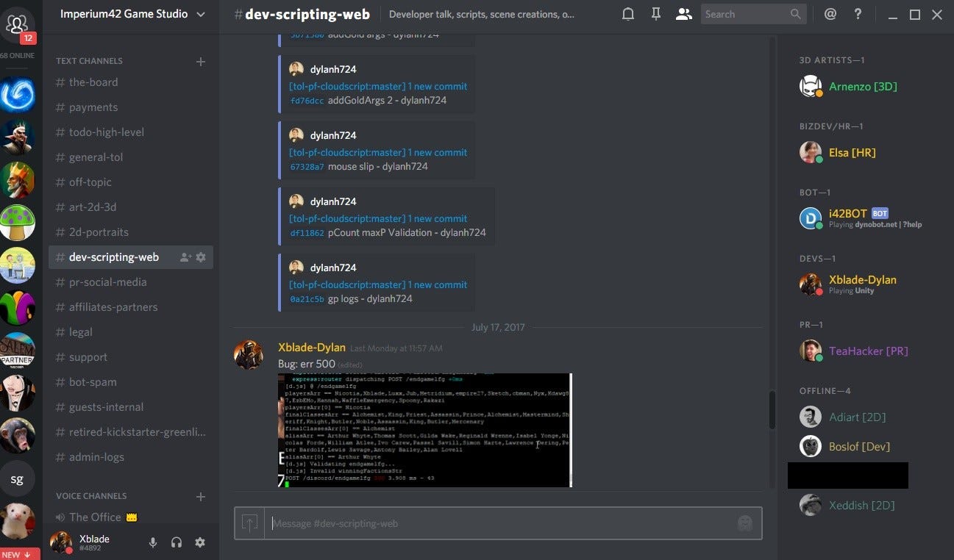The width and height of the screenshot is (954, 560).
Task: Create a new voice channel with plus icon
Action: (x=201, y=496)
